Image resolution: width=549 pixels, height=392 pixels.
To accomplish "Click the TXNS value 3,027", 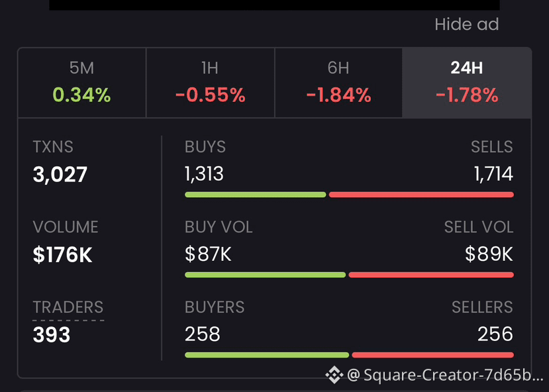I will 60,175.
